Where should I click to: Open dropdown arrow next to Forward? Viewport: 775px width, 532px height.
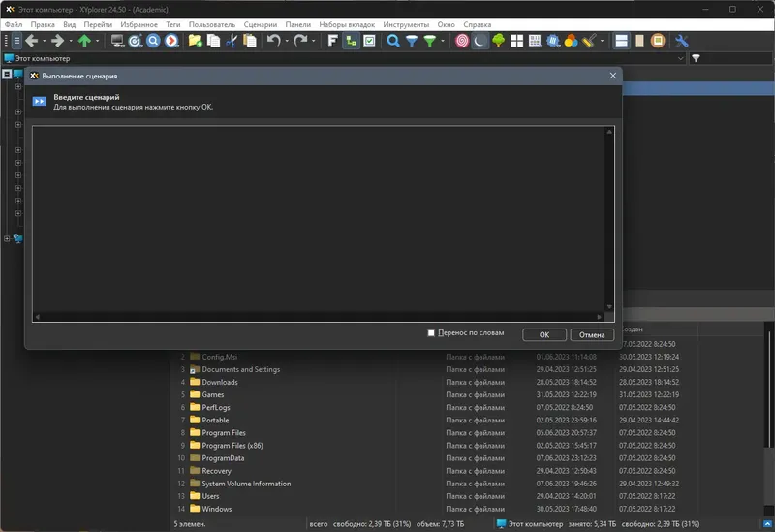[70, 41]
